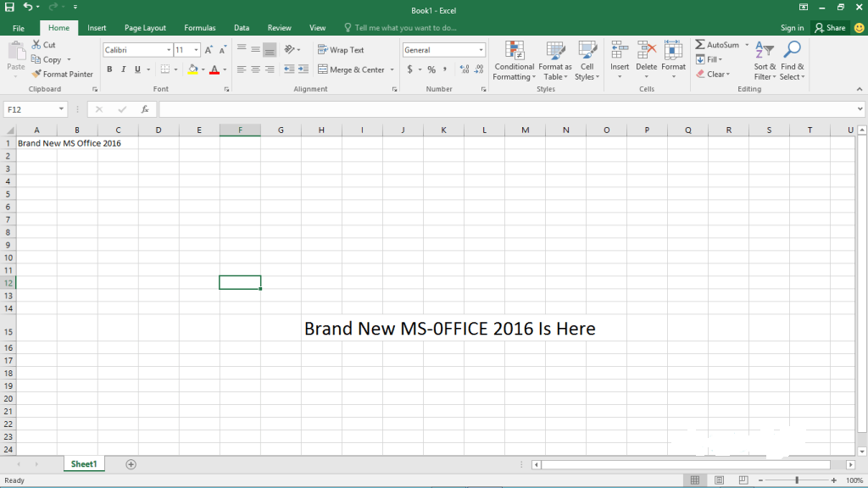Click the Fill Color paint bucket
Image resolution: width=868 pixels, height=488 pixels.
click(192, 69)
